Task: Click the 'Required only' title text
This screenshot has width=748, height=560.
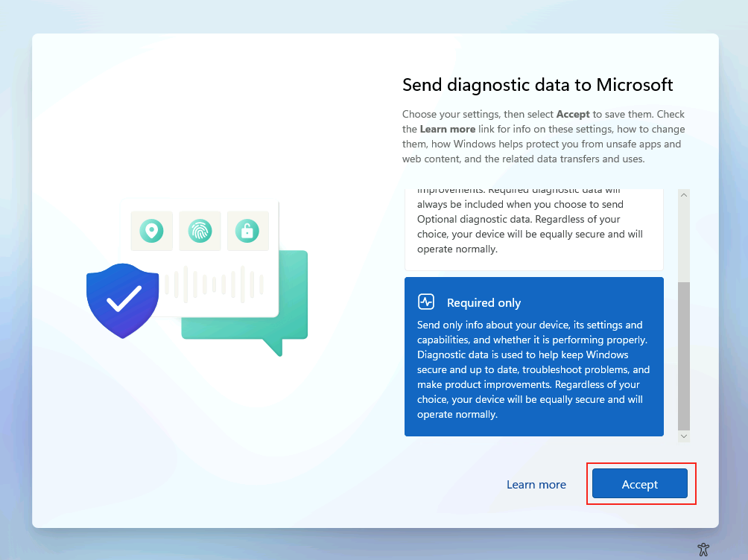Action: tap(484, 303)
